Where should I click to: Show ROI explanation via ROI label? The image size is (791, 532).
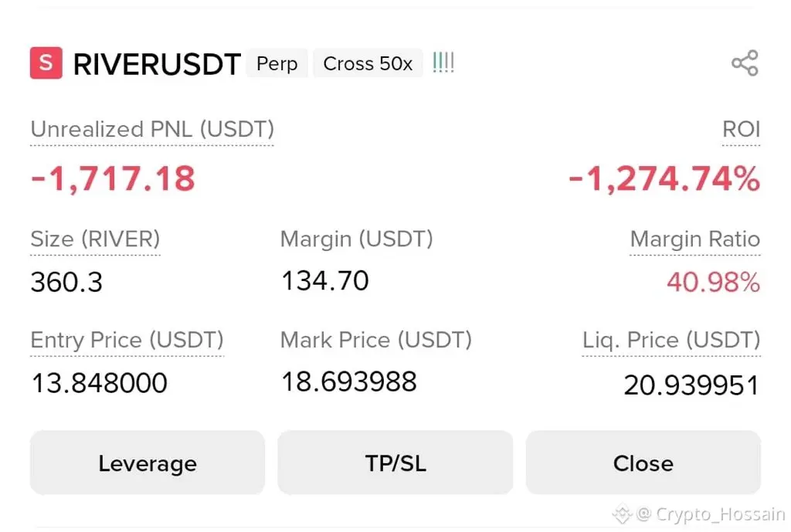(x=741, y=129)
